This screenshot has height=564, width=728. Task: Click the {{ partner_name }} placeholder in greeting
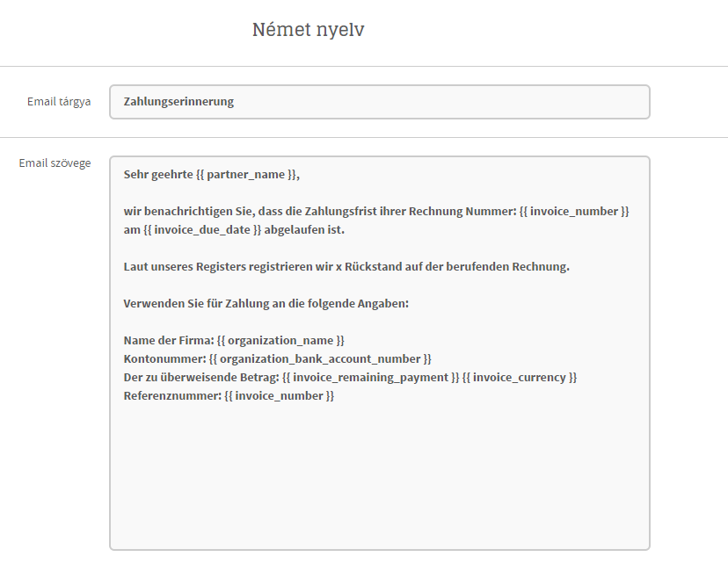pos(246,175)
